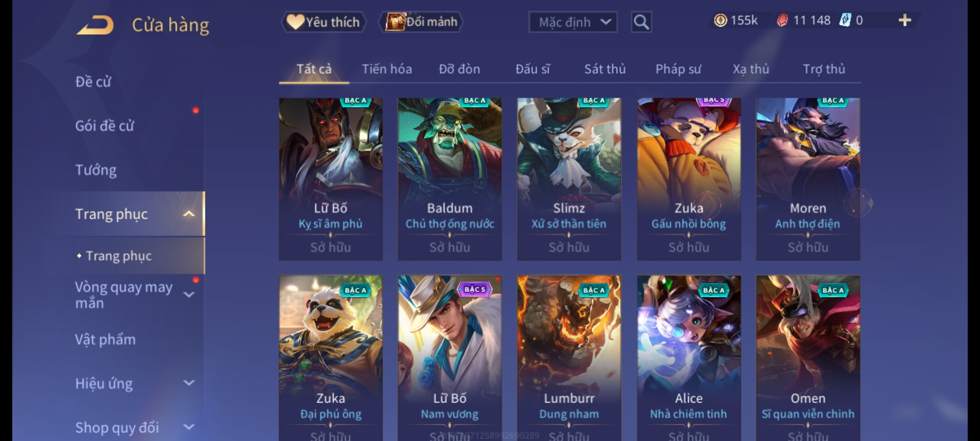Switch to the Pháp sư tab

678,69
